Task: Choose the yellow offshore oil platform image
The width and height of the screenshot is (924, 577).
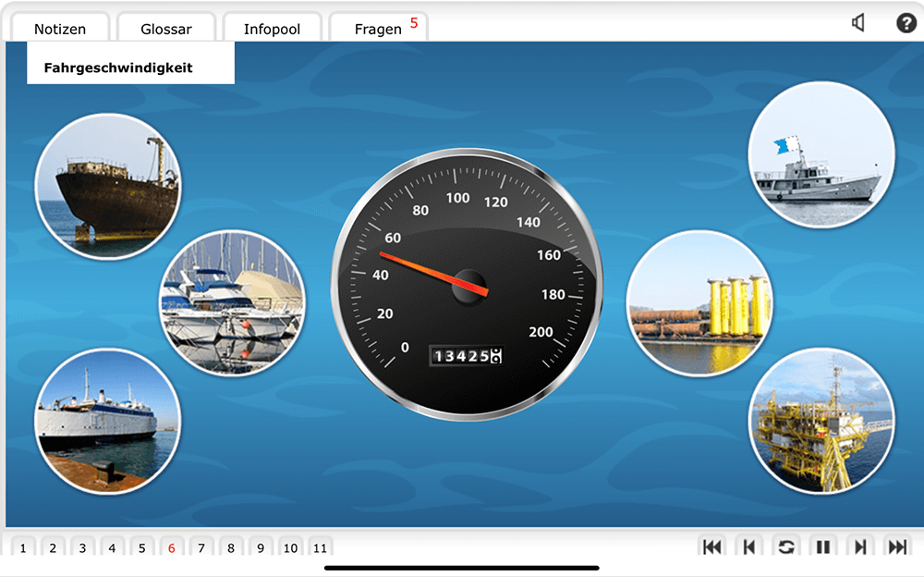Action: point(821,421)
